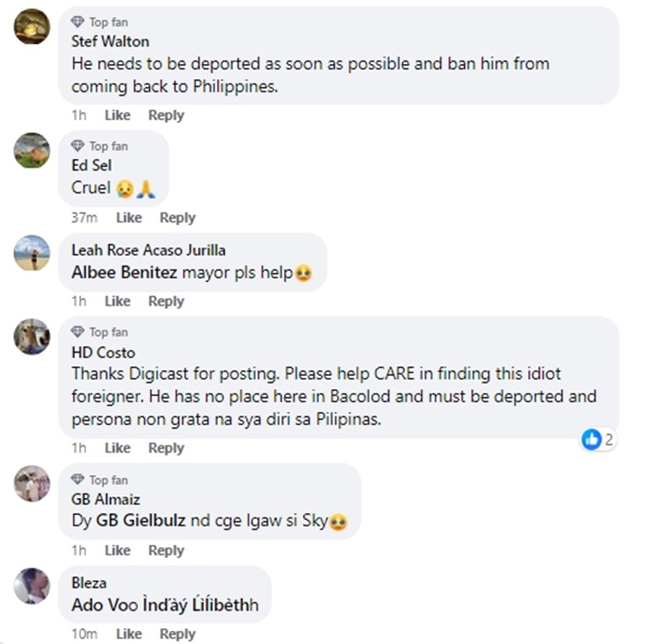Reply to GB Almaiz's comment

pyautogui.click(x=165, y=551)
